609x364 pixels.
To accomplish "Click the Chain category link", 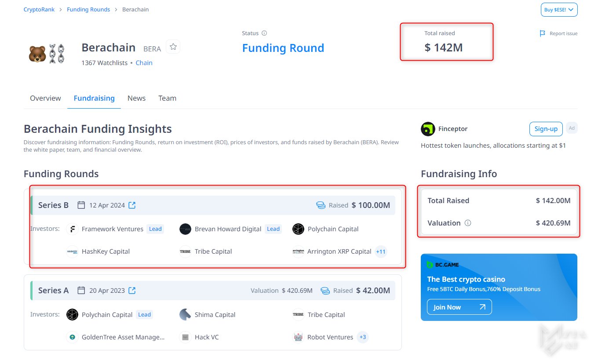I will [x=144, y=63].
